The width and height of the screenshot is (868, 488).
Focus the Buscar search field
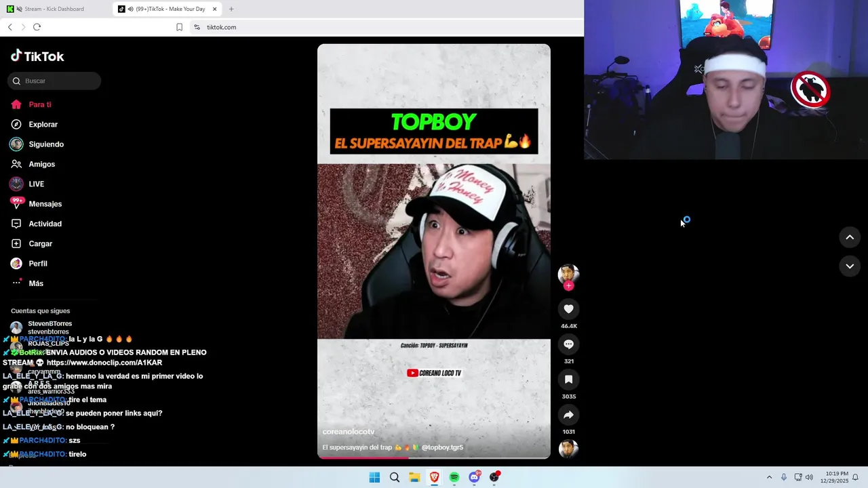(x=54, y=81)
